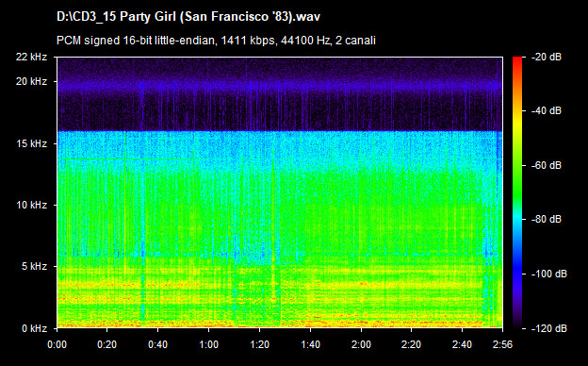Click the '22 kHz' frequency label

31,57
